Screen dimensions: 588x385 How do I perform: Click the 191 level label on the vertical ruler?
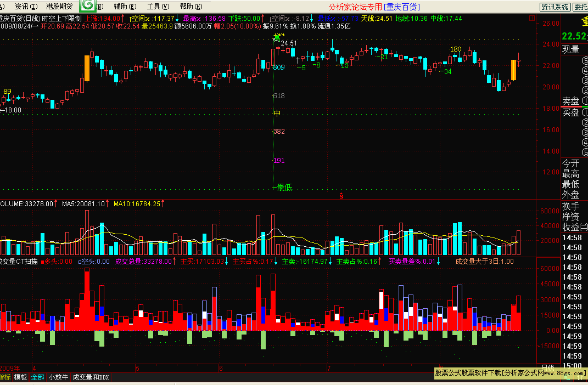(279, 161)
